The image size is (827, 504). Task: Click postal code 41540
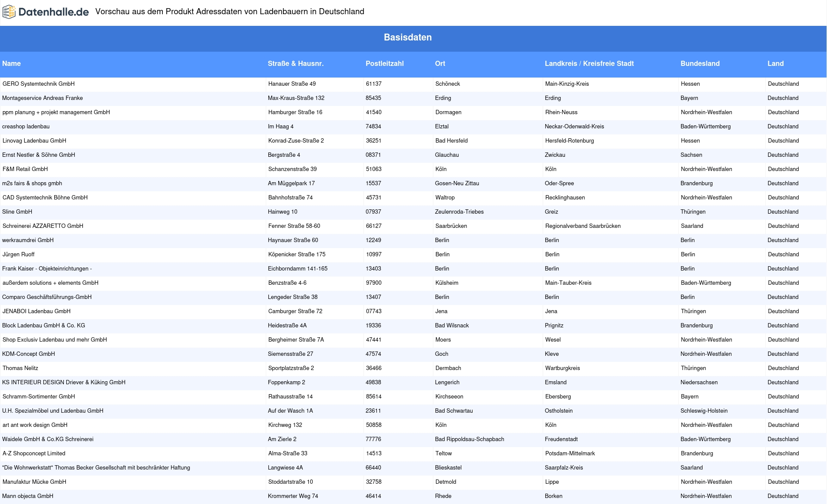(374, 112)
